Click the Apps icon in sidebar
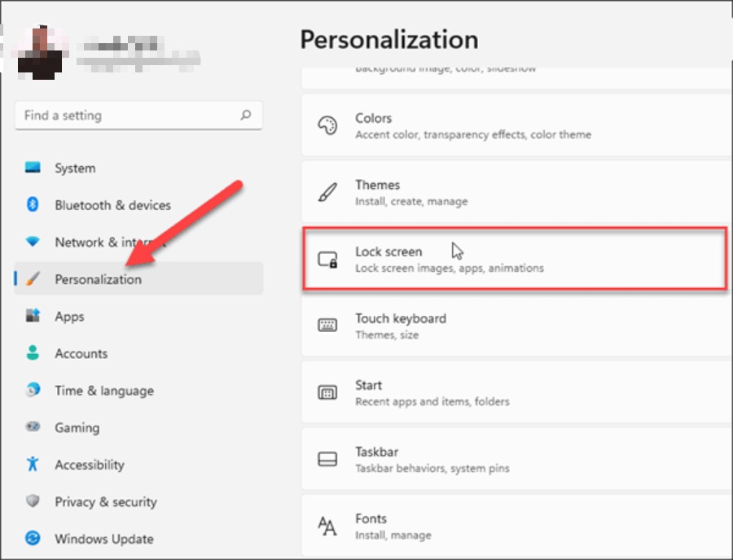The width and height of the screenshot is (733, 560). [33, 316]
